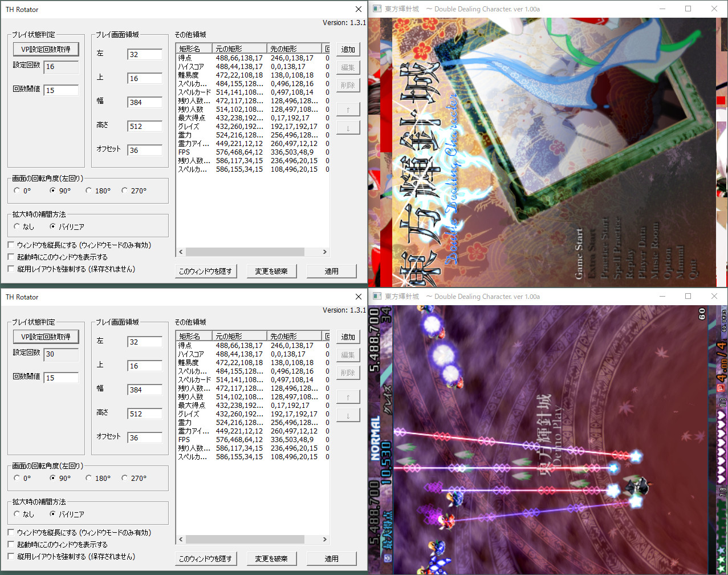This screenshot has height=575, width=728.
Task: Click the down arrow button in lower TH Rotator
Action: [x=348, y=415]
